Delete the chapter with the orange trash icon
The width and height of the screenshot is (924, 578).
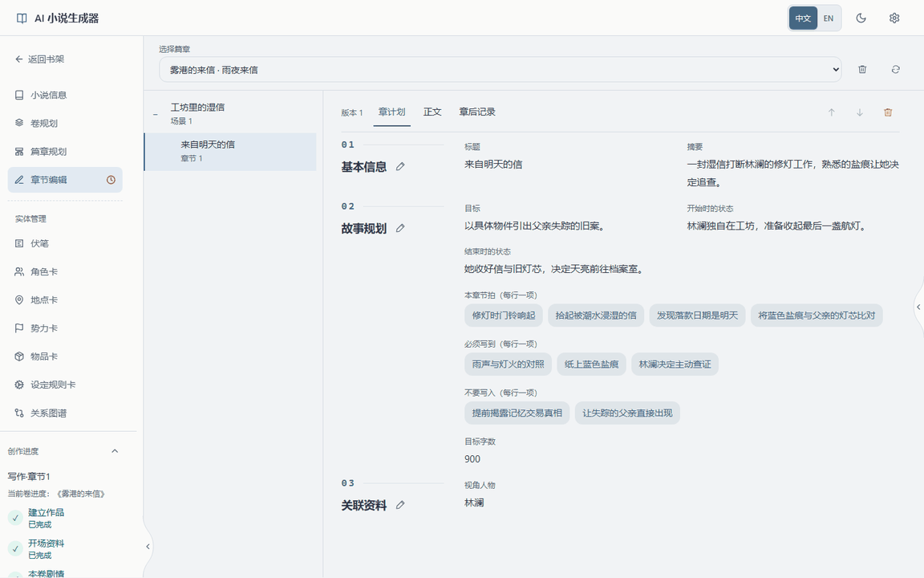point(888,112)
